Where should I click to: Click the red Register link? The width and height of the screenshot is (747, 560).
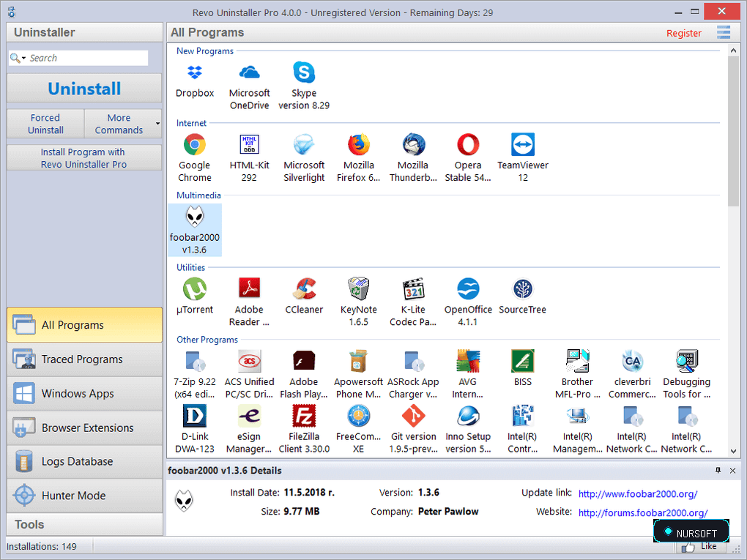tap(683, 34)
